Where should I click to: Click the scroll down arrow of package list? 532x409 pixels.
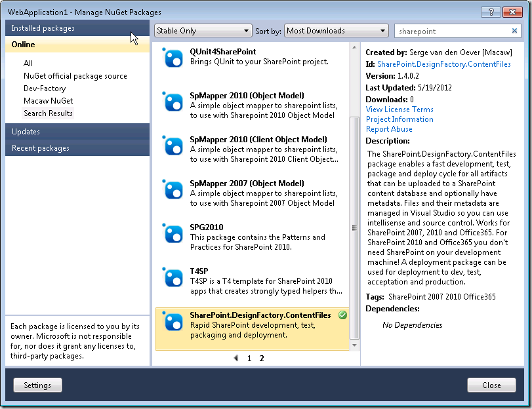click(354, 345)
